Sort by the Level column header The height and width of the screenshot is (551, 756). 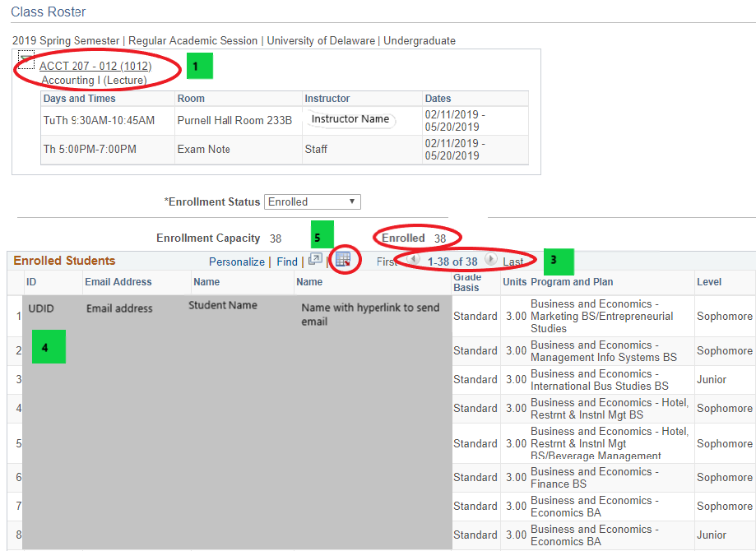pos(709,282)
